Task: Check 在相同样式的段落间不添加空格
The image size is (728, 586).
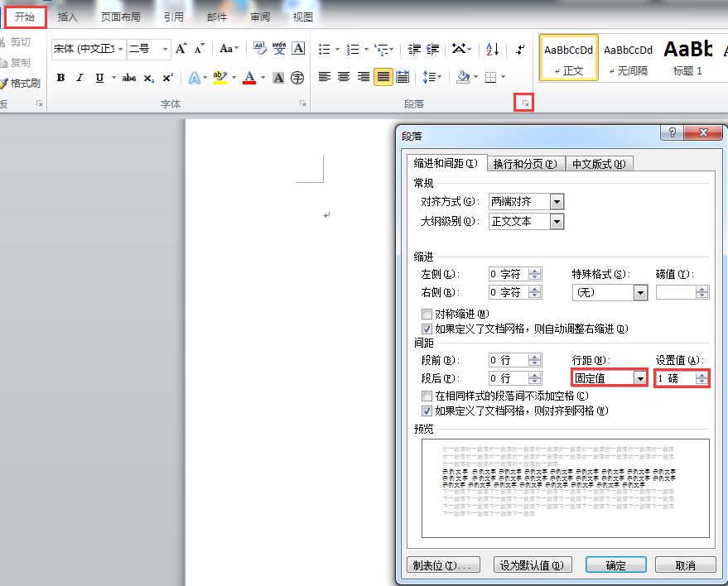Action: [427, 396]
